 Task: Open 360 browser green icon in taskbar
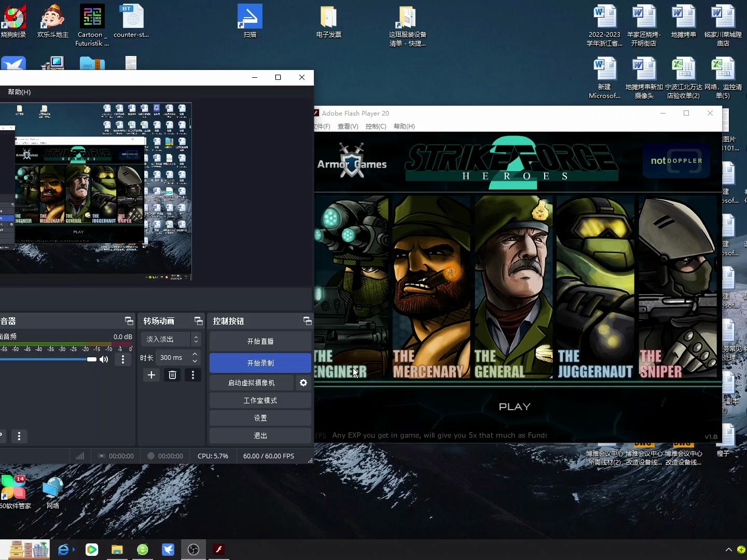click(143, 550)
